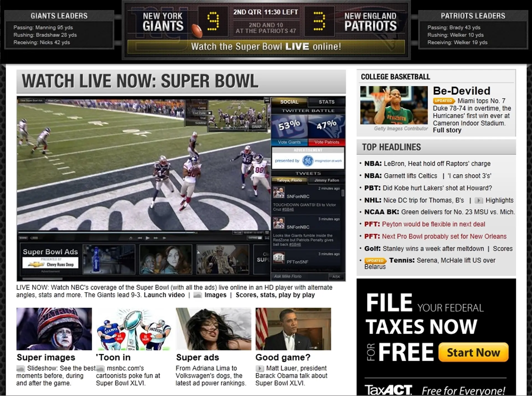532x396 pixels.
Task: Select the Jimmy Fallon tweets tab
Action: coord(327,180)
